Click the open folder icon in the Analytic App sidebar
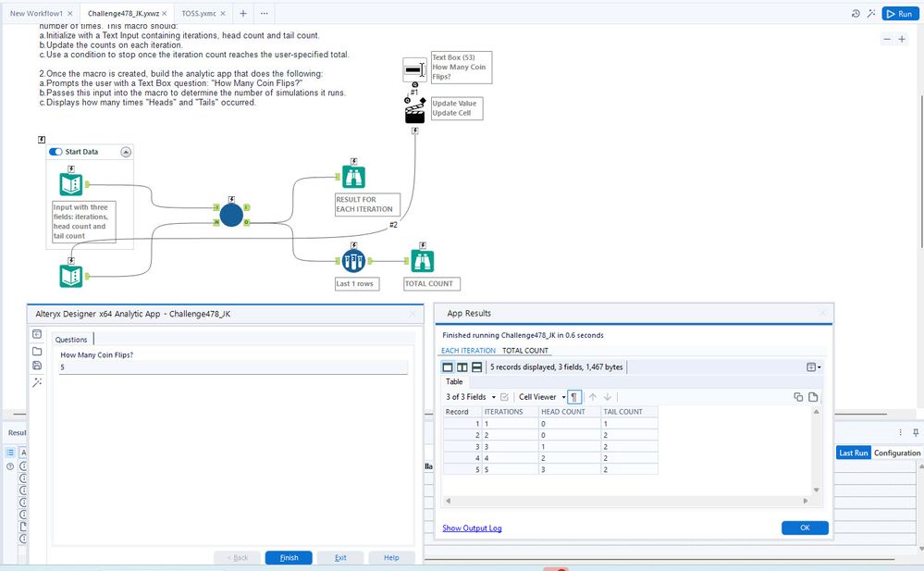The image size is (924, 571). pyautogui.click(x=37, y=351)
